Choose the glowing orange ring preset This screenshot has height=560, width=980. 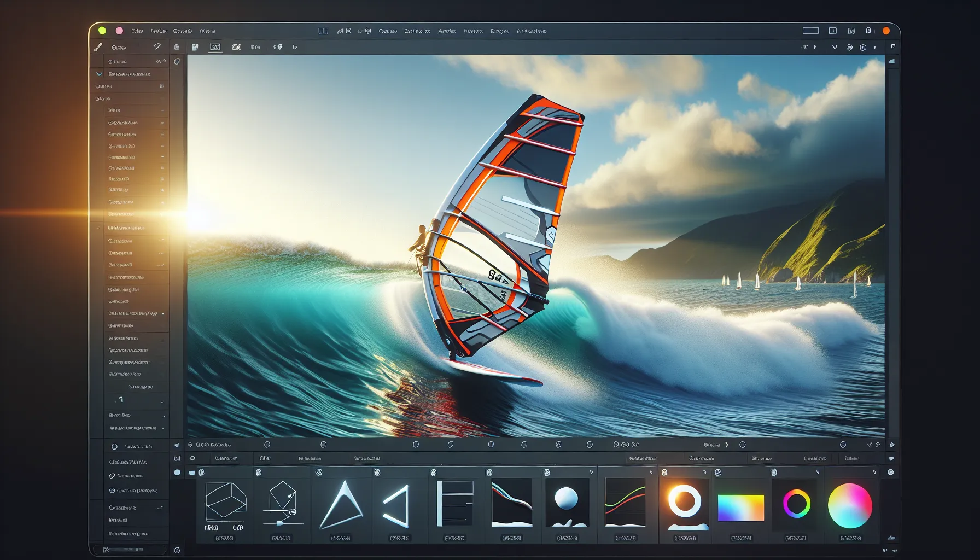coord(684,501)
